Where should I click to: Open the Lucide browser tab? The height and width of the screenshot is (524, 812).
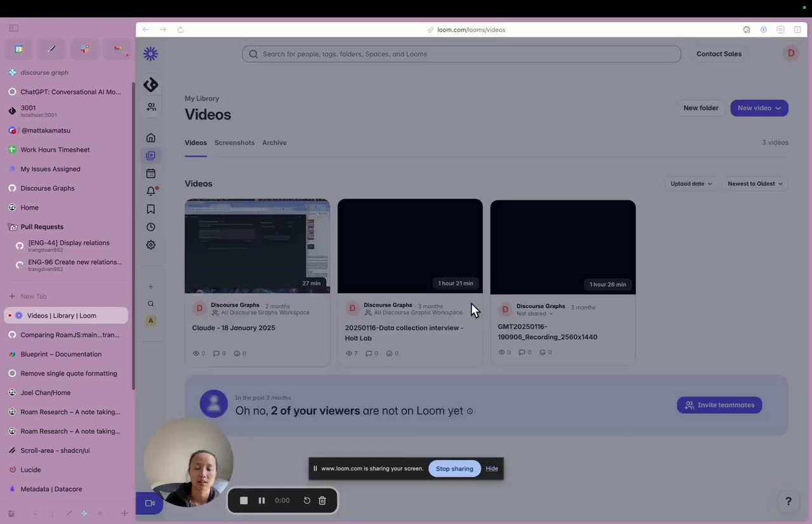pyautogui.click(x=67, y=470)
